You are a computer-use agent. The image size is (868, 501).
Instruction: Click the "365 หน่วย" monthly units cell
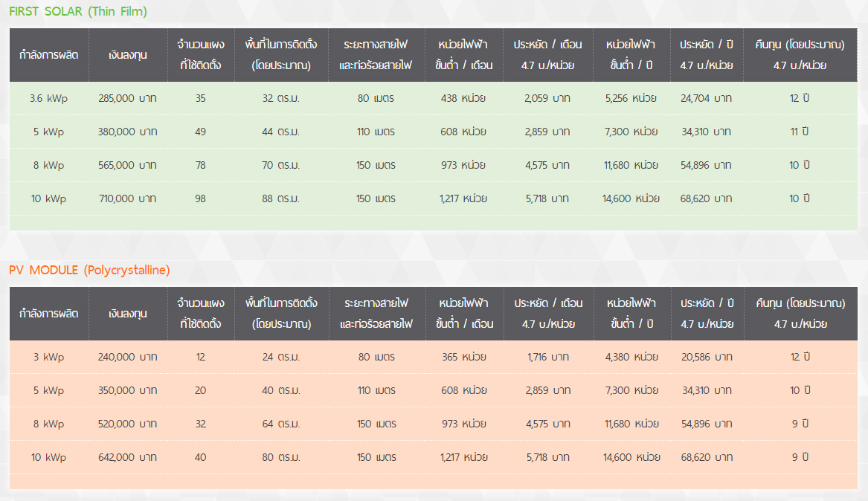[x=464, y=358]
